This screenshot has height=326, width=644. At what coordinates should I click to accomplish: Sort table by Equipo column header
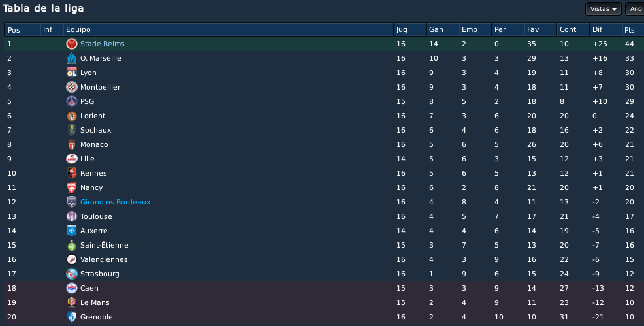(229, 29)
